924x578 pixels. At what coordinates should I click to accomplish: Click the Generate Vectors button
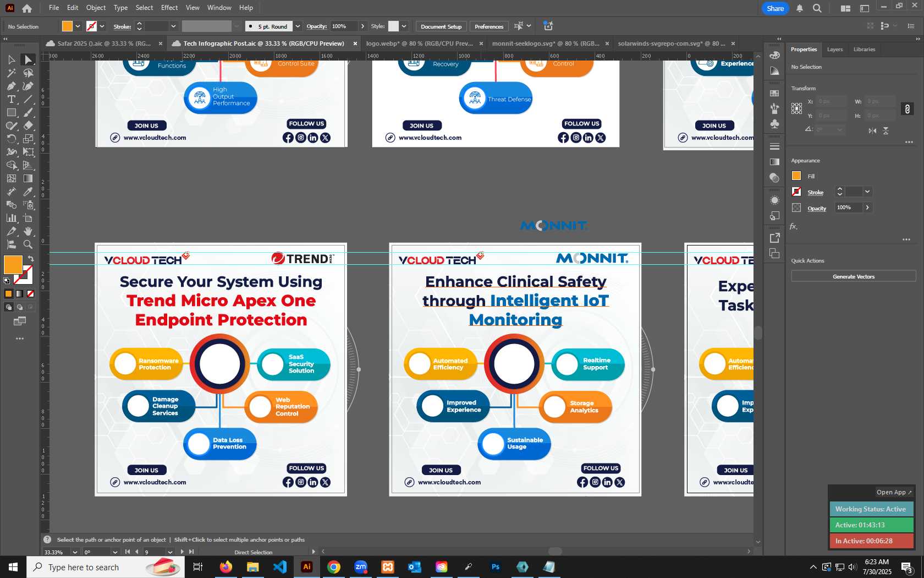pyautogui.click(x=853, y=277)
